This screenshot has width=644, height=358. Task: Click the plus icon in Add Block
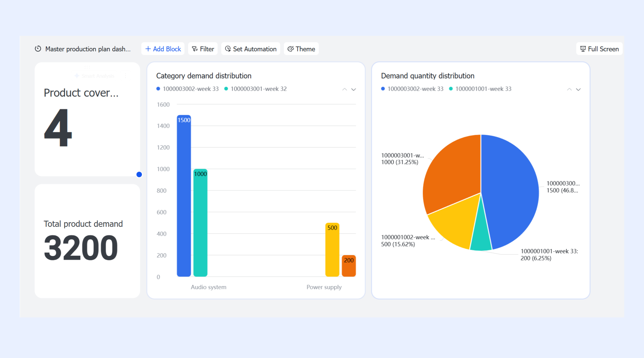click(x=148, y=49)
